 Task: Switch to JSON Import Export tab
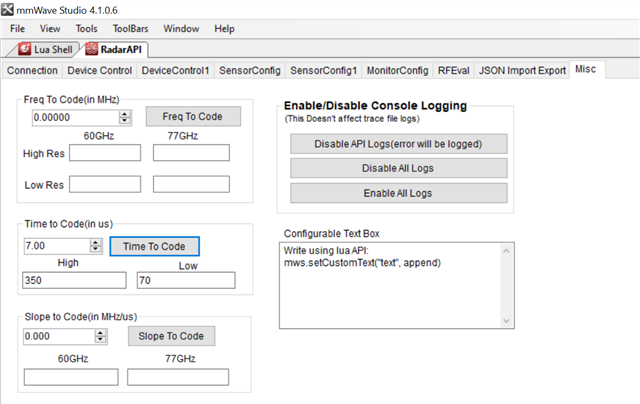click(522, 70)
